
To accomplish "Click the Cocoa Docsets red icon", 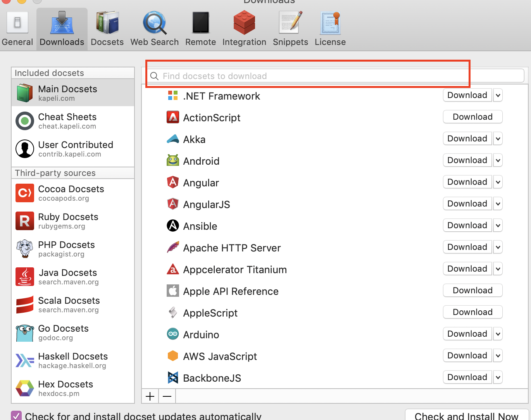I will (25, 193).
